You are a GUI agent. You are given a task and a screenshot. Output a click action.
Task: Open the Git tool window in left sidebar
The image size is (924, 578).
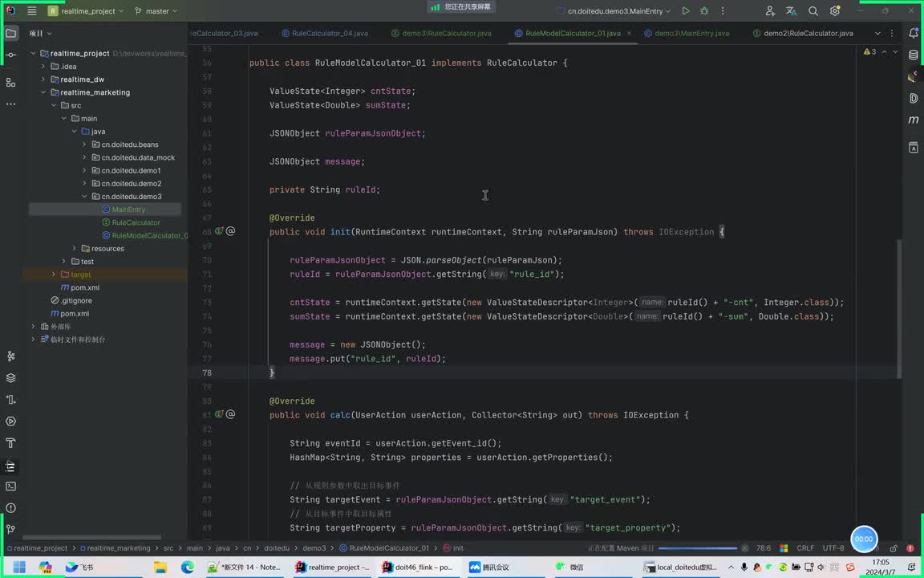(x=10, y=529)
